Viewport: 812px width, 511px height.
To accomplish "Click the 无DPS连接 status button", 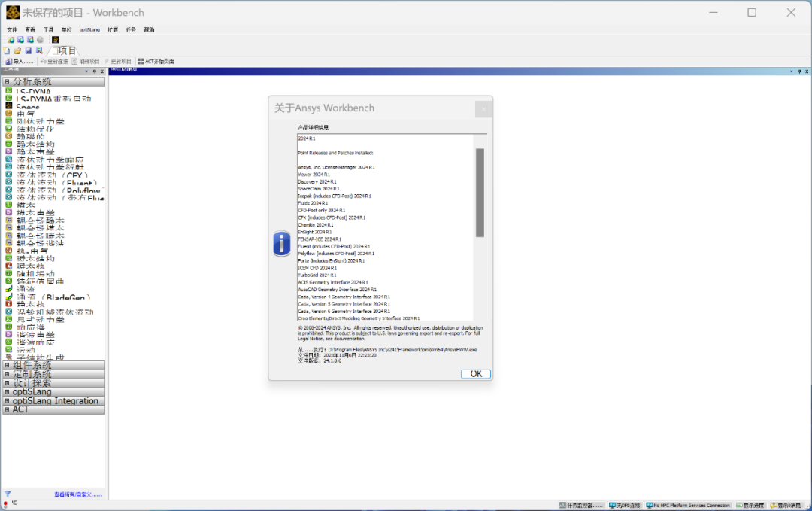I will pos(625,505).
